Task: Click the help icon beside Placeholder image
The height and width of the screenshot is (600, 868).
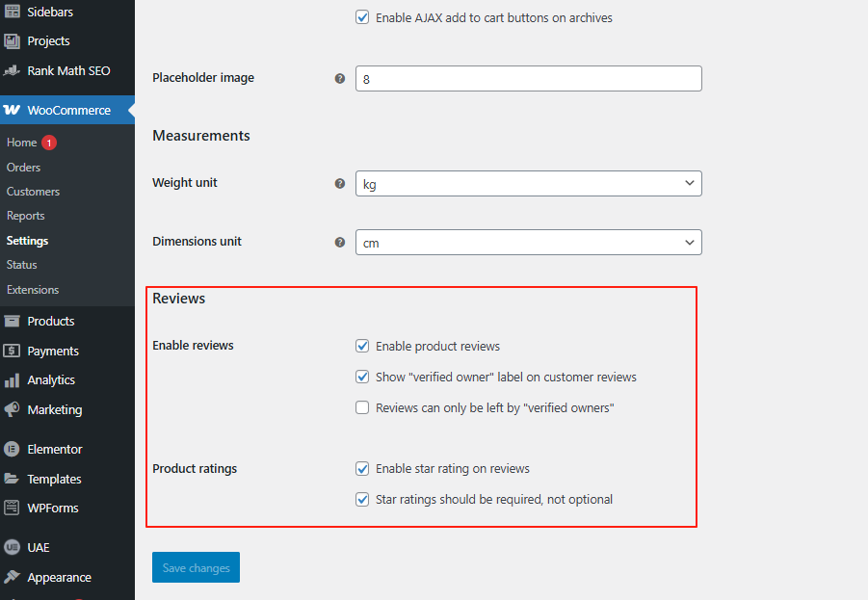Action: [x=339, y=78]
